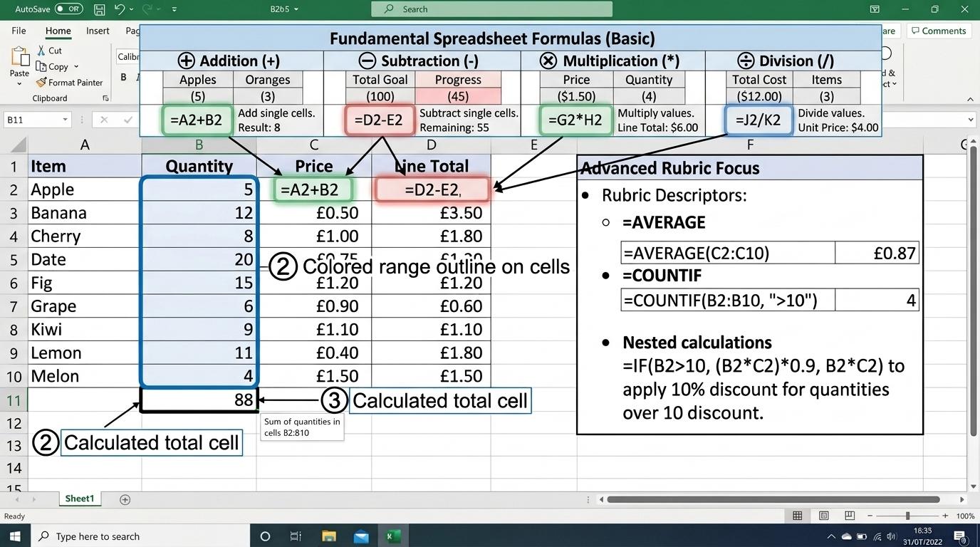Open the Comments pane
This screenshot has height=547, width=980.
[x=937, y=31]
